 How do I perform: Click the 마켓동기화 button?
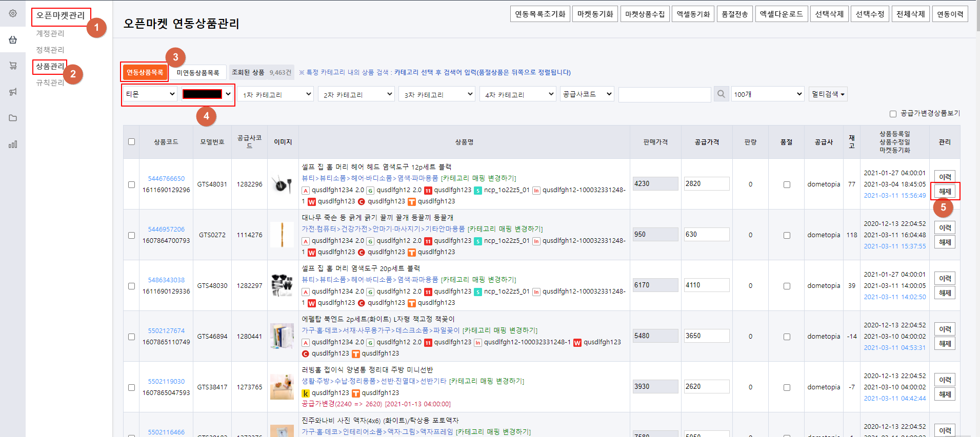(x=595, y=14)
